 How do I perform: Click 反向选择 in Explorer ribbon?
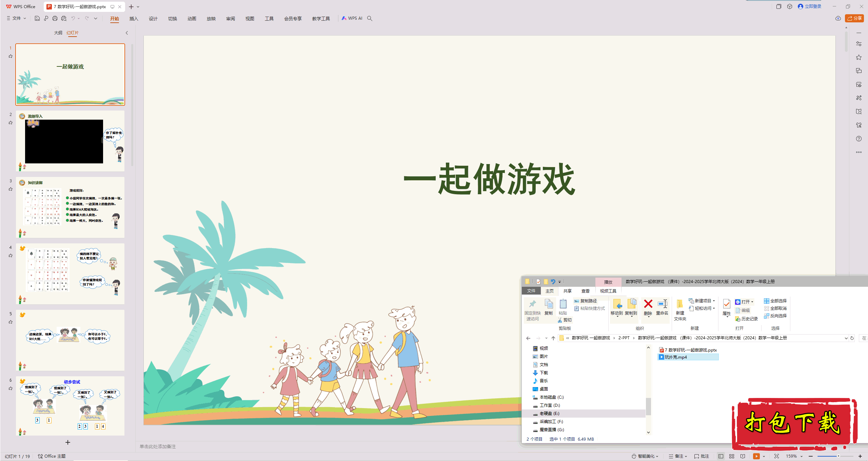point(775,316)
